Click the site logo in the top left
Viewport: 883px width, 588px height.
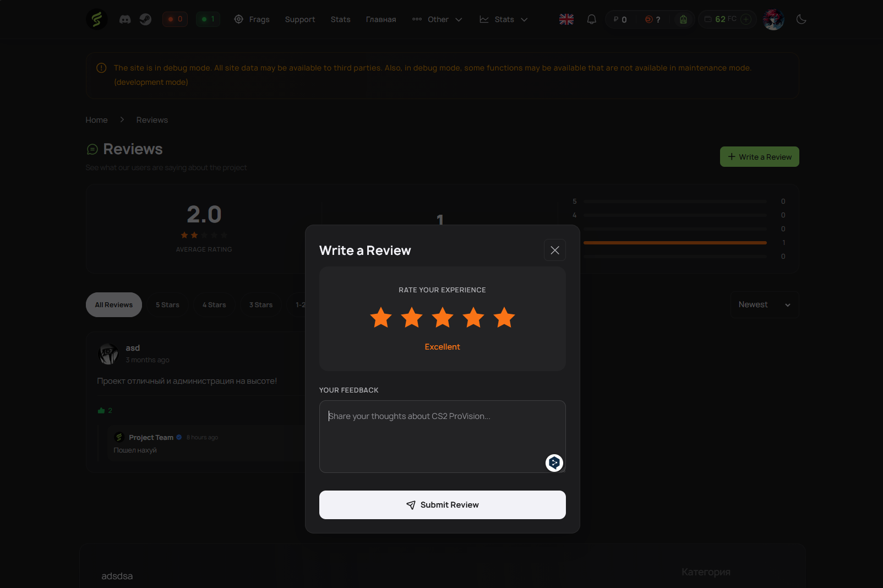click(x=97, y=19)
